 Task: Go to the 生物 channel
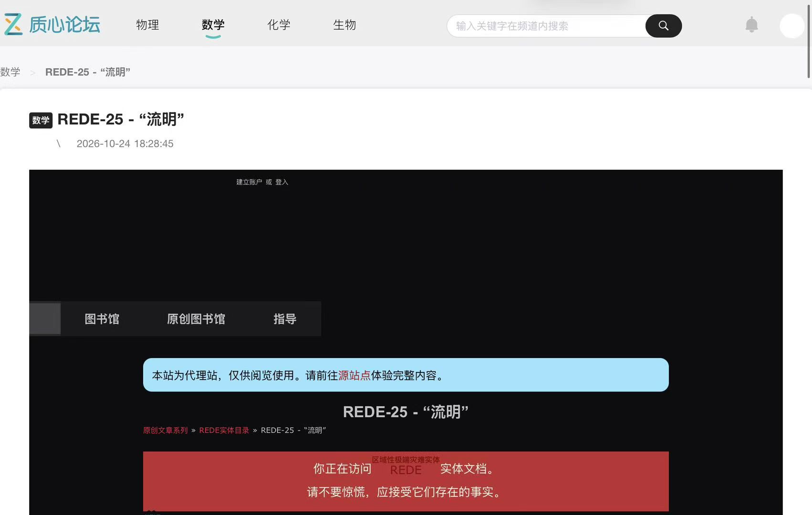344,25
